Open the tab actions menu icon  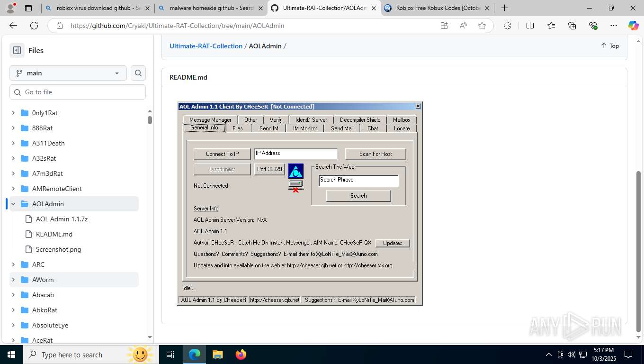28,8
